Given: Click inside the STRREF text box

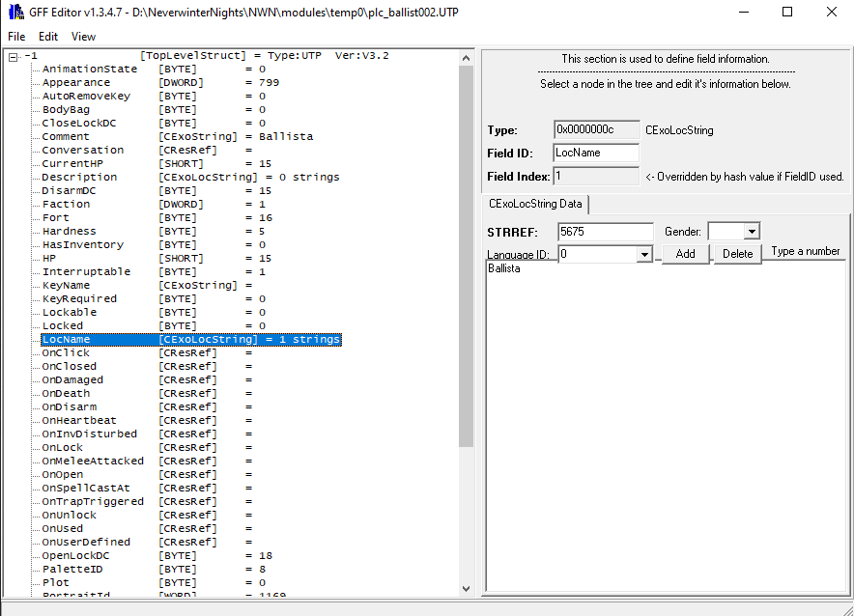Looking at the screenshot, I should [605, 232].
